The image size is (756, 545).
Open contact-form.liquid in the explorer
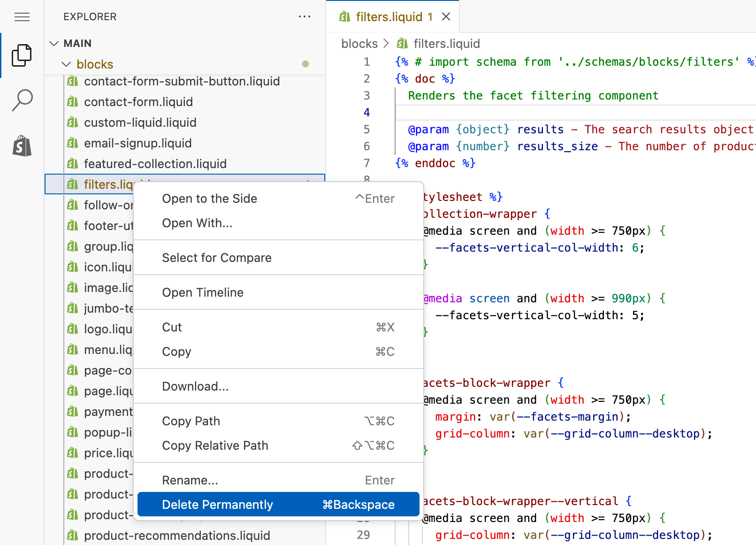click(x=185, y=102)
